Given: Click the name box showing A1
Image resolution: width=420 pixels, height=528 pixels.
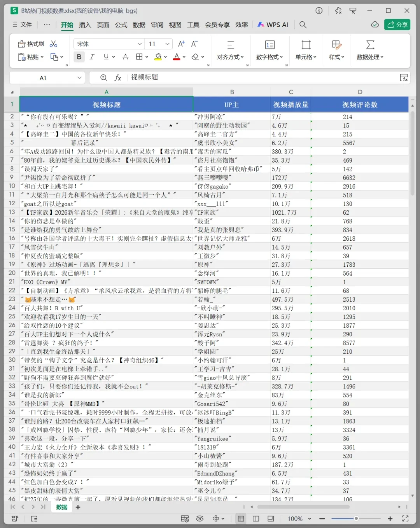Looking at the screenshot, I should pyautogui.click(x=47, y=78).
